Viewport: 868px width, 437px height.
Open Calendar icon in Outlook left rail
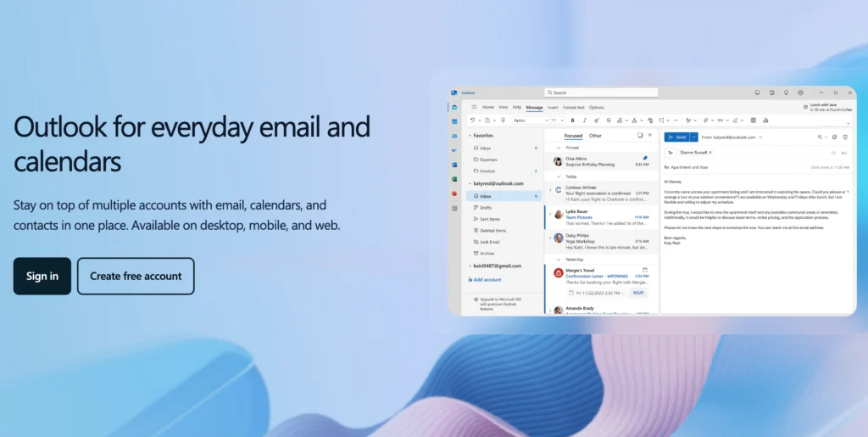point(454,121)
